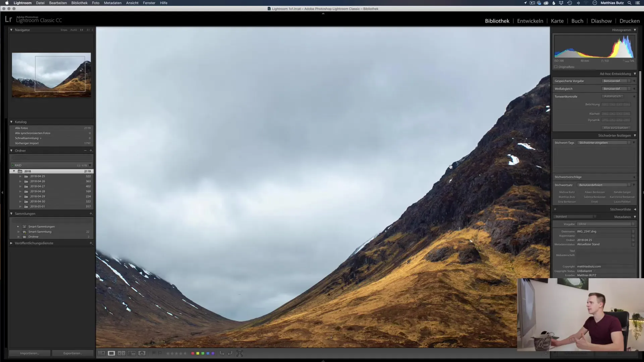Open Weißabgleich dropdown
Screen dimensions: 644x362
point(616,89)
